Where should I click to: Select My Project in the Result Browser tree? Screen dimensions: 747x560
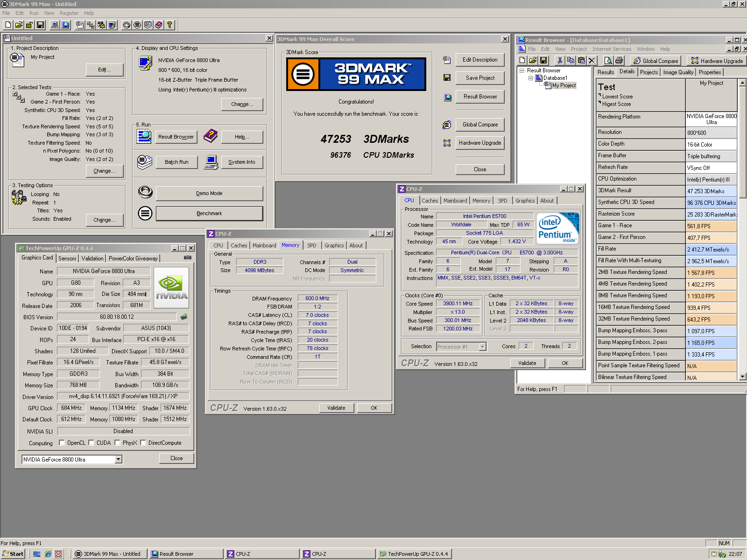[564, 85]
